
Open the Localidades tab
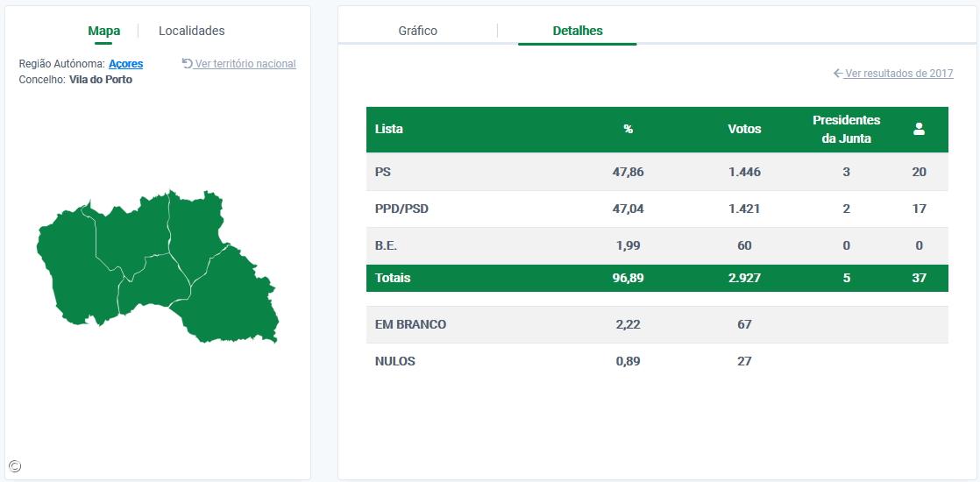coord(191,31)
